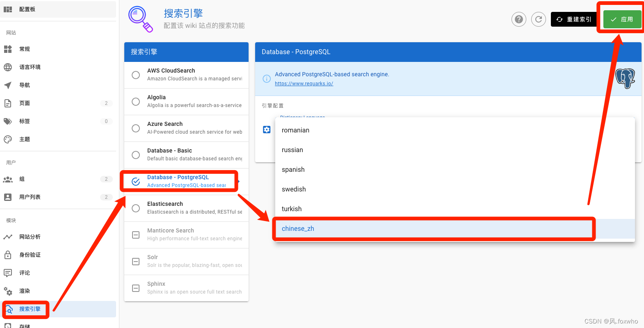The width and height of the screenshot is (644, 328).
Task: Click the info icon in PostgreSQL banner
Action: [x=267, y=79]
